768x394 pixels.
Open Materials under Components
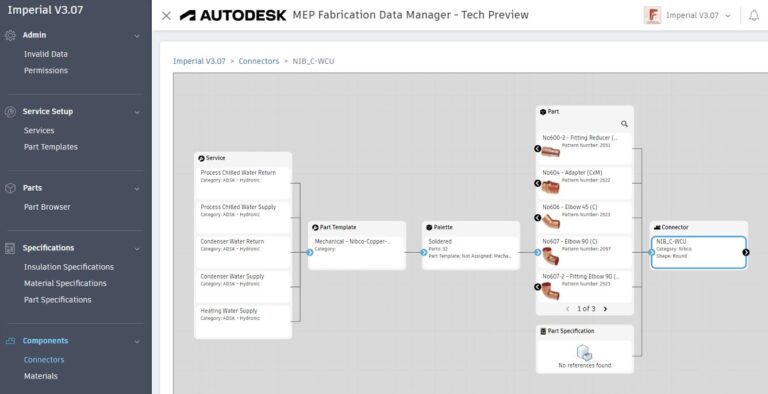41,376
